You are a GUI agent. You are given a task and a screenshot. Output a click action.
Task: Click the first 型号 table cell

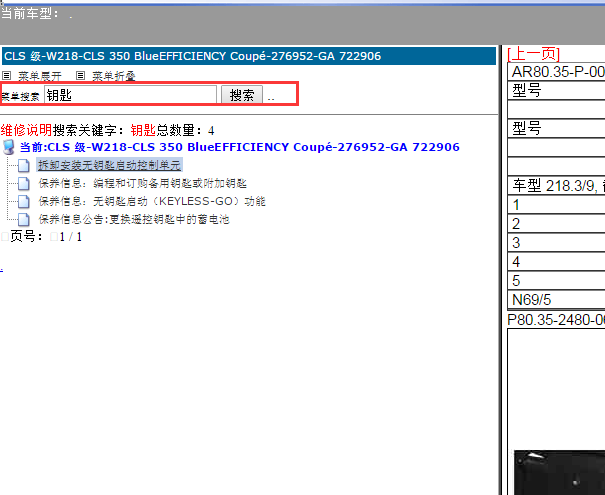coord(556,91)
